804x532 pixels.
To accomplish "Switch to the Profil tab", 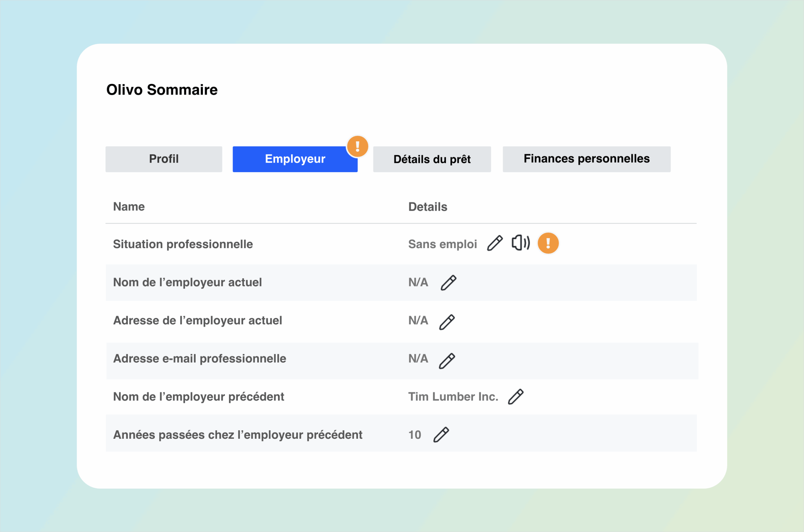I will pyautogui.click(x=164, y=159).
